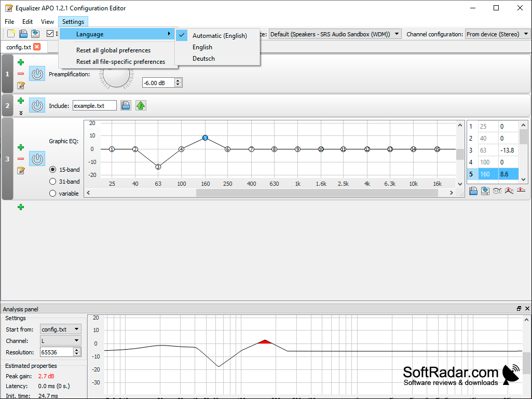This screenshot has width=532, height=399.
Task: Expand the Include filter chevron
Action: click(x=21, y=113)
